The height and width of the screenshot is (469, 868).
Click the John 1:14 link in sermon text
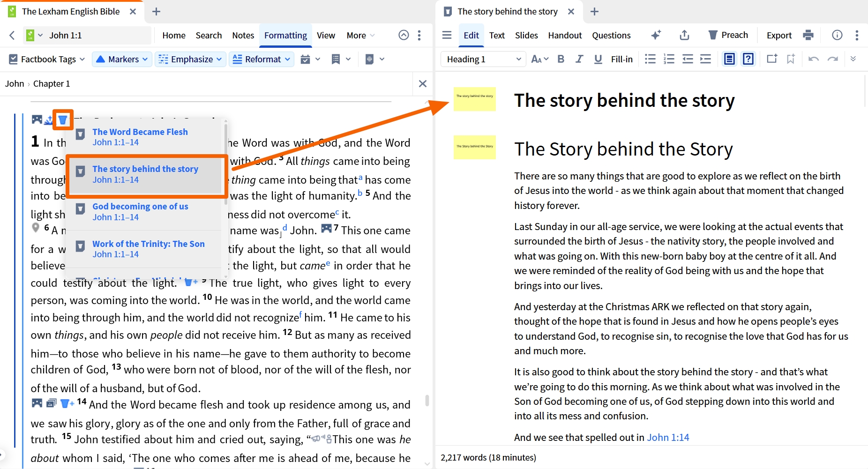(668, 437)
